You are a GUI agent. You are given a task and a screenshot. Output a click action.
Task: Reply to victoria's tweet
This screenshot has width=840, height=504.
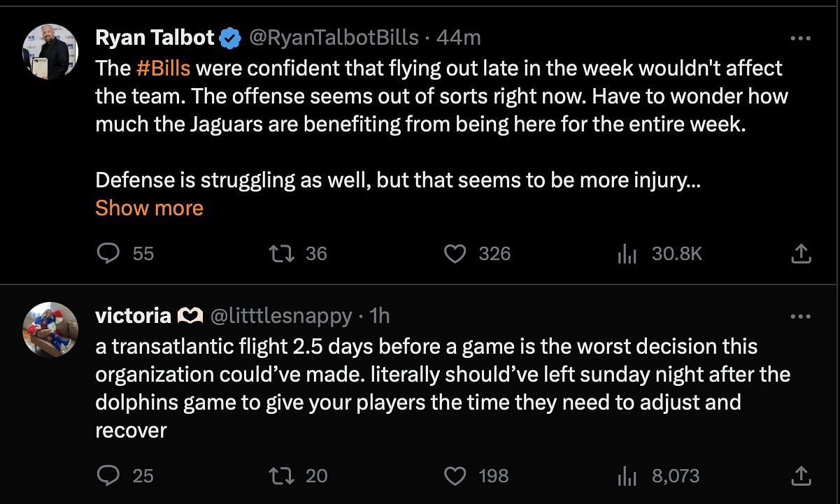coord(108,476)
